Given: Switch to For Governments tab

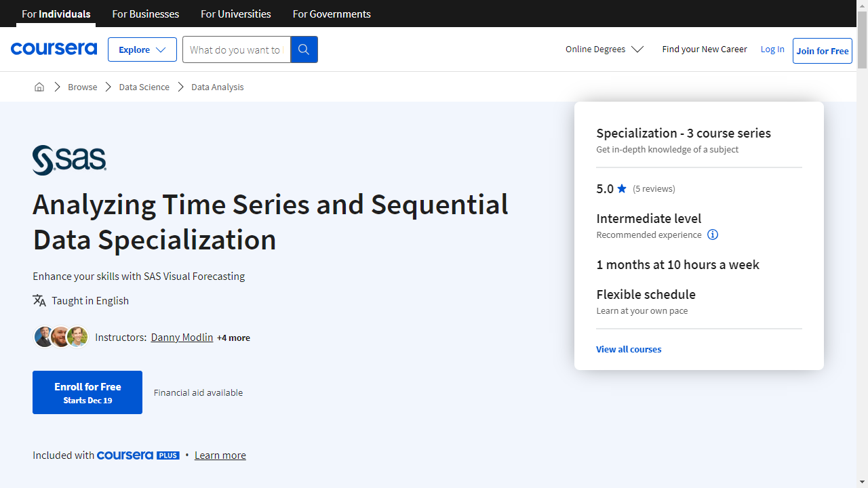Looking at the screenshot, I should [332, 14].
